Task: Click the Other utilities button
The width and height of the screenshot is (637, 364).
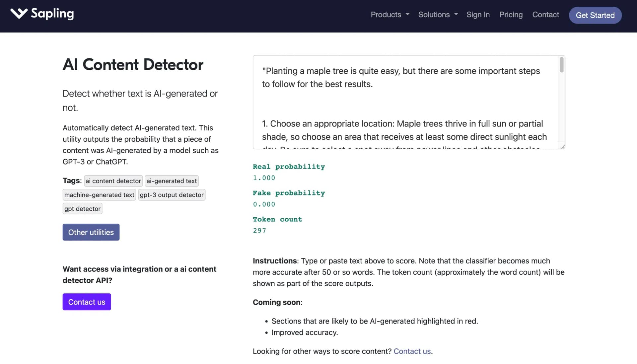Action: coord(91,232)
